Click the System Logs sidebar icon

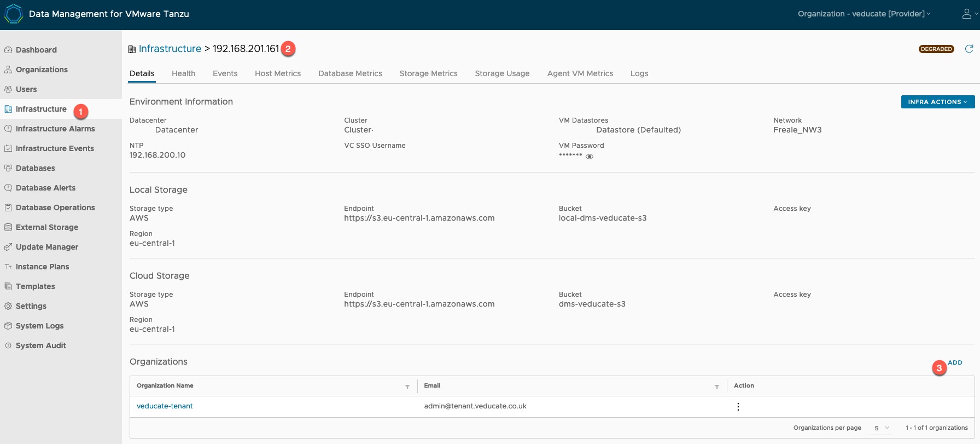click(8, 326)
